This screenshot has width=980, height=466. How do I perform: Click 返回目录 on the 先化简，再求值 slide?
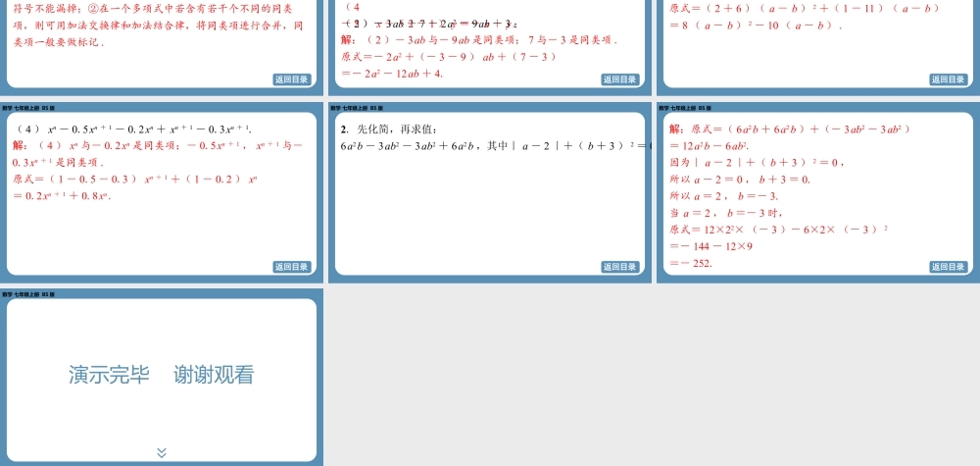[620, 267]
